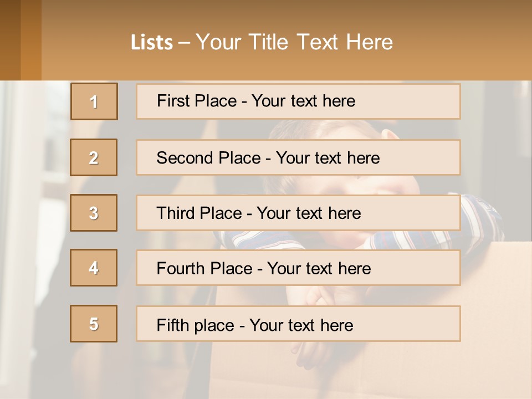Click the number 3 box
The image size is (532, 399).
coord(94,213)
